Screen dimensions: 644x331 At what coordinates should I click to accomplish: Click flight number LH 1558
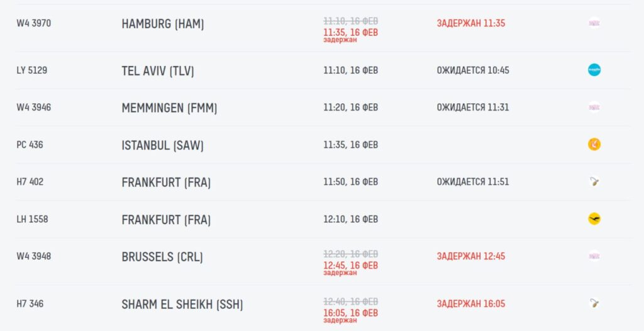pos(32,220)
